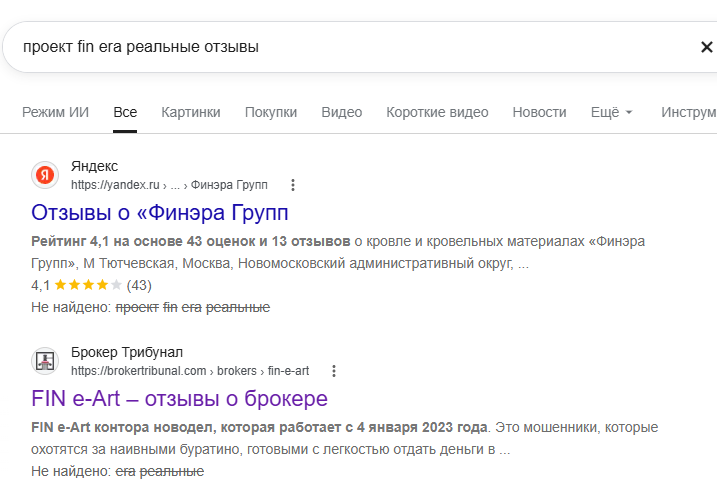The image size is (717, 497).
Task: Open the 'Отзывы о «Финэра Групп' result
Action: pos(160,213)
